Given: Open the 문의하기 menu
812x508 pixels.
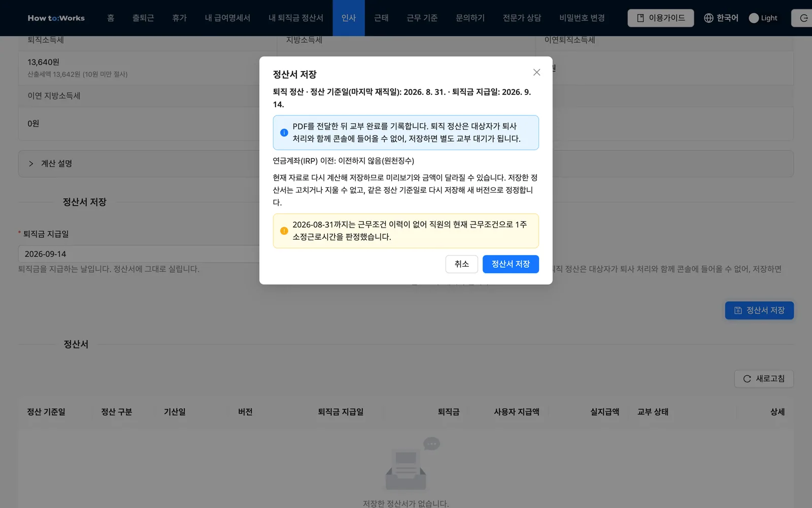Looking at the screenshot, I should pos(470,18).
